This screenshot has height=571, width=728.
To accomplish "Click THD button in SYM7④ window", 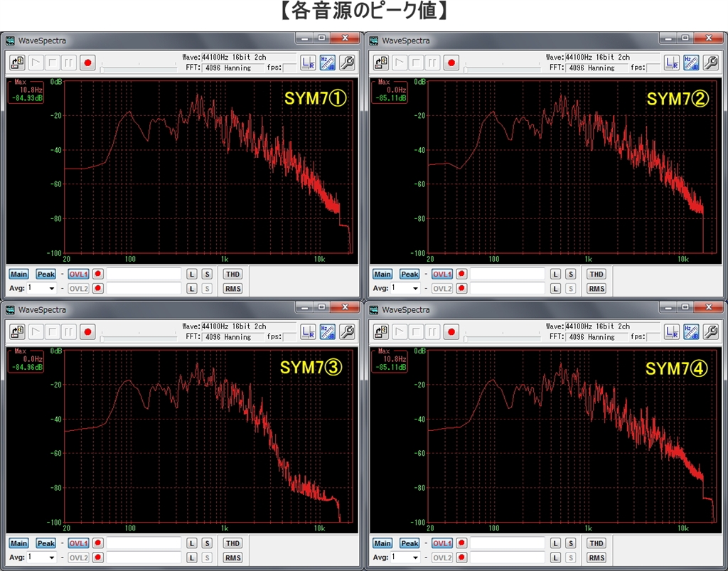I will pyautogui.click(x=596, y=543).
